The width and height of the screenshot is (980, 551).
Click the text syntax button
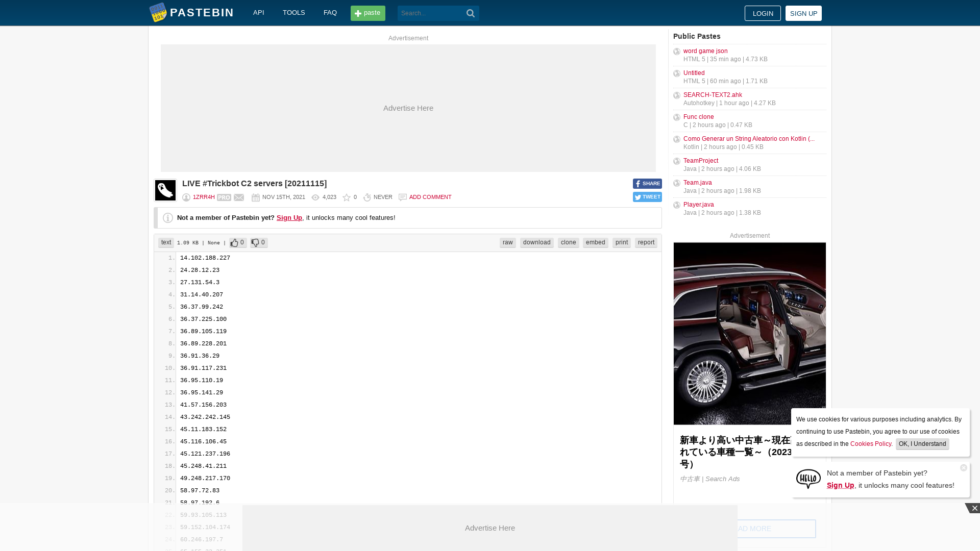click(x=166, y=243)
